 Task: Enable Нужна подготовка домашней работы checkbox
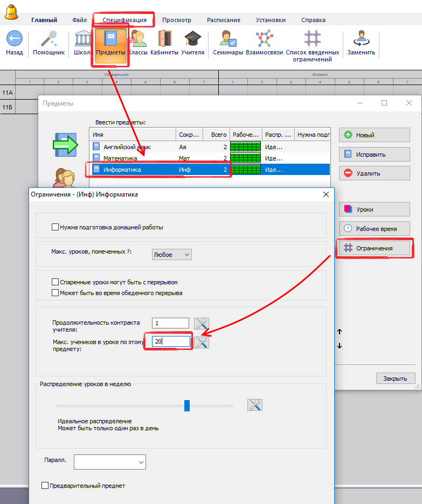[55, 227]
